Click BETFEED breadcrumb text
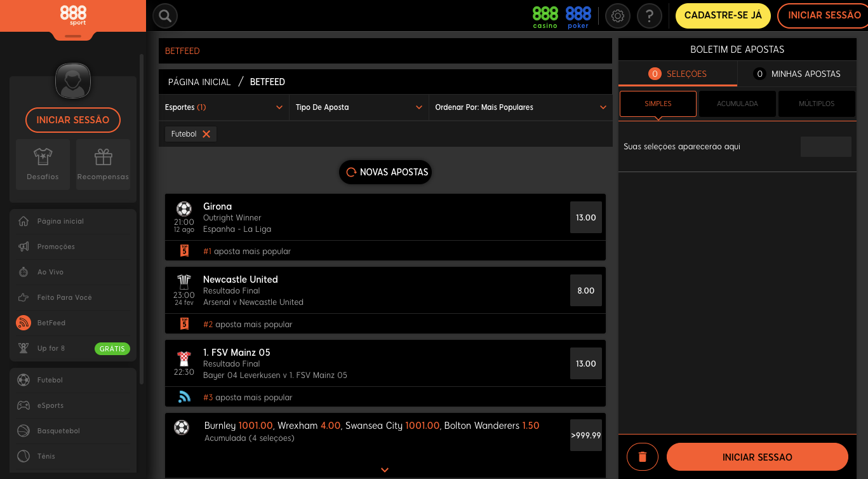Viewport: 868px width, 479px height. (267, 82)
